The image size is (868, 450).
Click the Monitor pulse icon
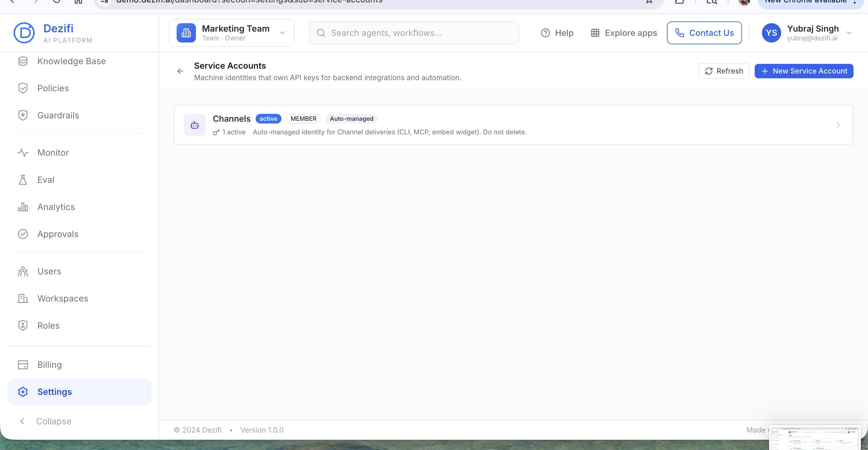23,153
